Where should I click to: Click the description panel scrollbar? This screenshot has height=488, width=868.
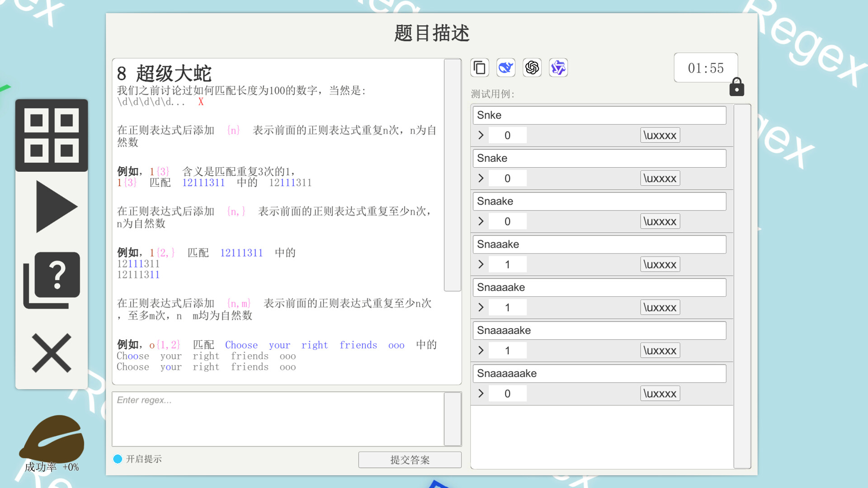pyautogui.click(x=452, y=175)
